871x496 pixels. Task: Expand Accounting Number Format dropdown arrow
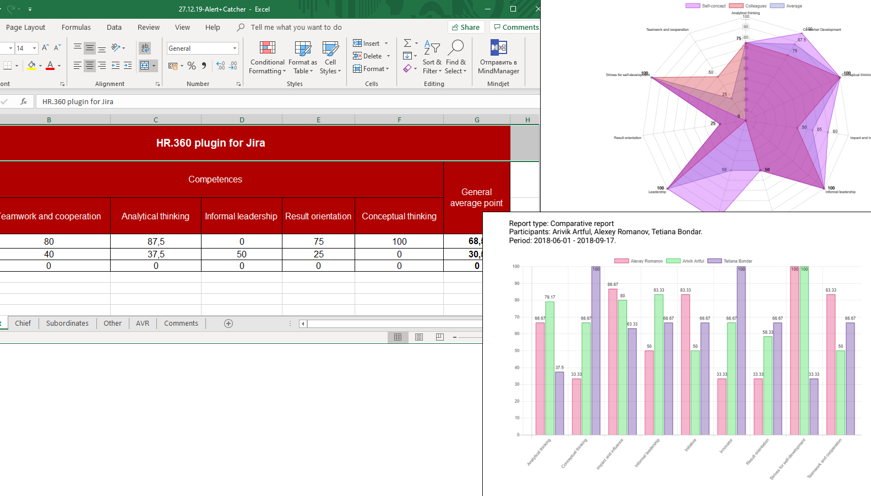(182, 66)
